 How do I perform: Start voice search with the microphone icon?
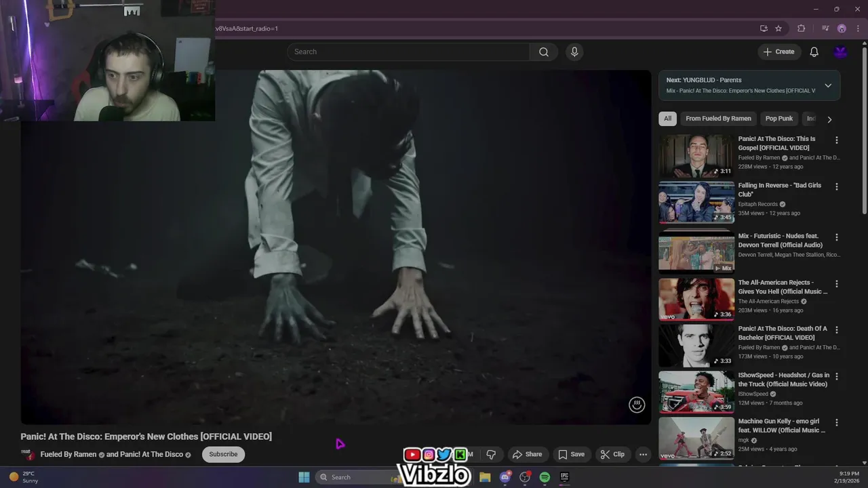[574, 52]
